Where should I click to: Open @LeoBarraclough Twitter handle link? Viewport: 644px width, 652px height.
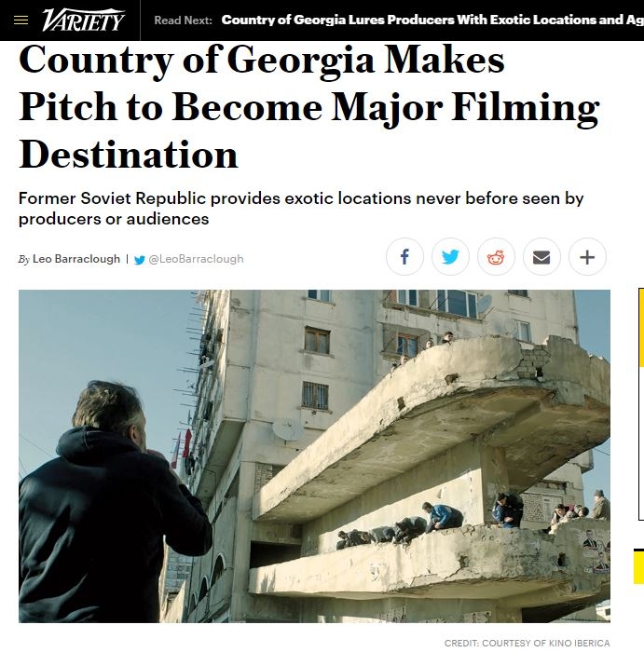(x=196, y=259)
